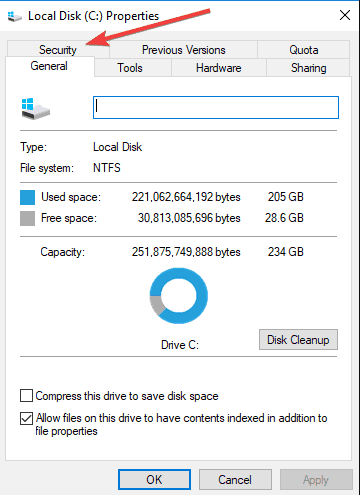Image resolution: width=360 pixels, height=495 pixels.
Task: Confirm with the OK button
Action: pyautogui.click(x=154, y=480)
